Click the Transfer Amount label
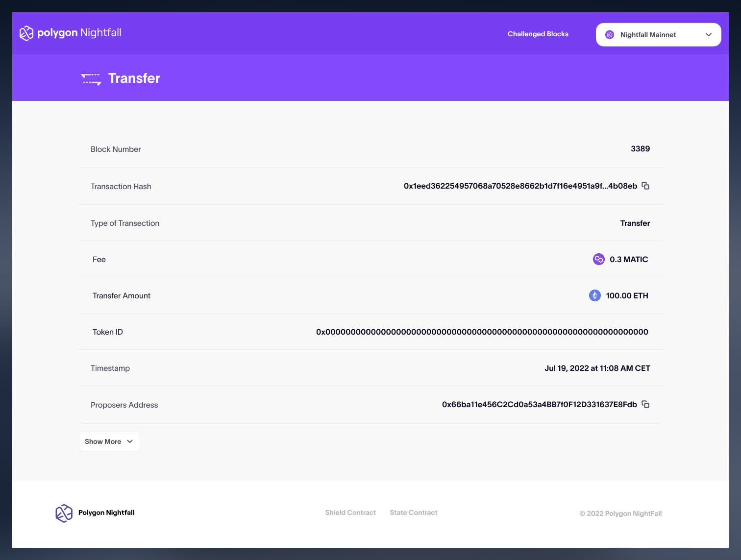Viewport: 741px width, 560px height. click(x=122, y=295)
